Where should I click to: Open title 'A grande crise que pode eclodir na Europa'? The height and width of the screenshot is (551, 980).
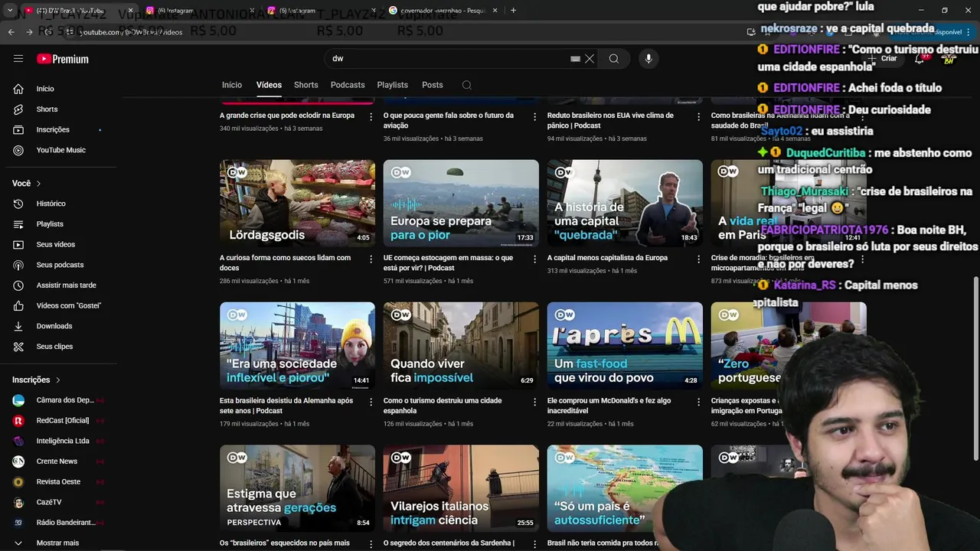pos(287,116)
